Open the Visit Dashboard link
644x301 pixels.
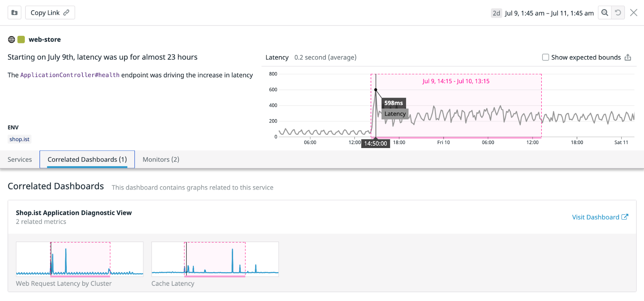(596, 217)
